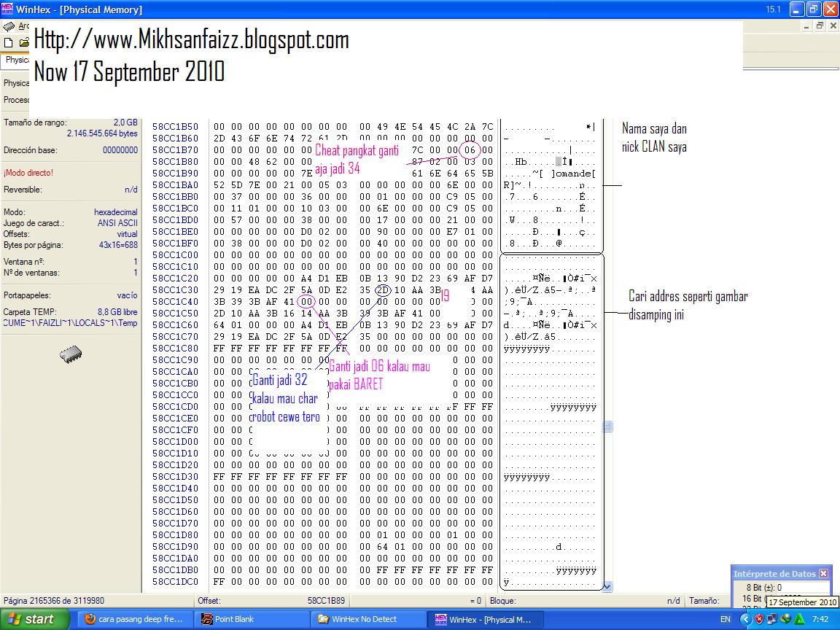Screen dimensions: 840x630
Task: Click the system clock showing 7:42
Action: click(x=820, y=619)
